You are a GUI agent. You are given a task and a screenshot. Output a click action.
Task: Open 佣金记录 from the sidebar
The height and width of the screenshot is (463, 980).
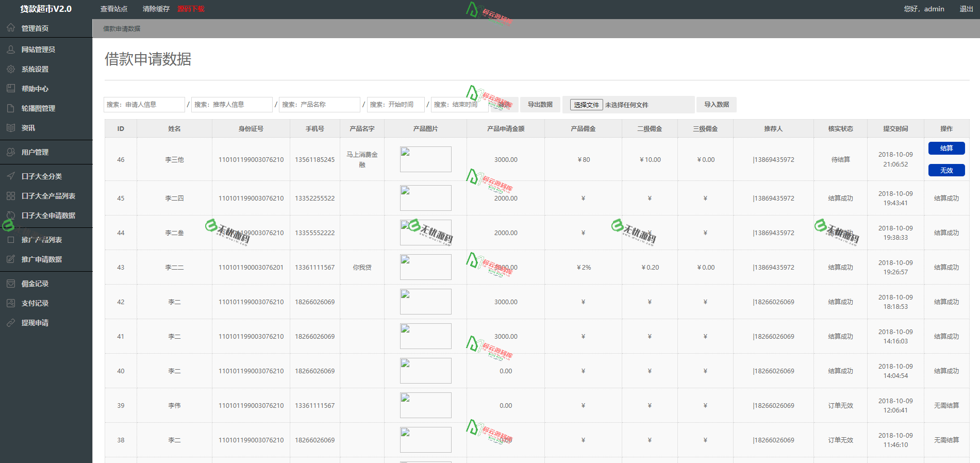(35, 284)
